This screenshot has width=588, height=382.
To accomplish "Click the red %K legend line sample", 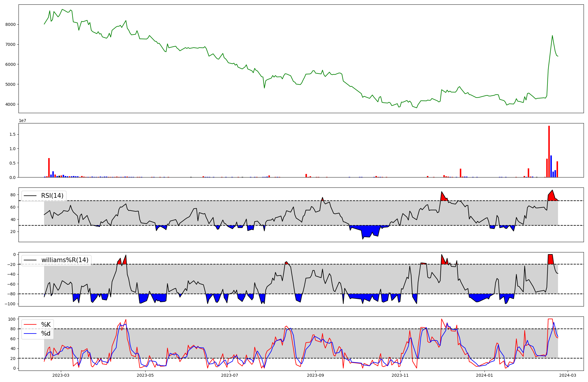I will 30,325.
